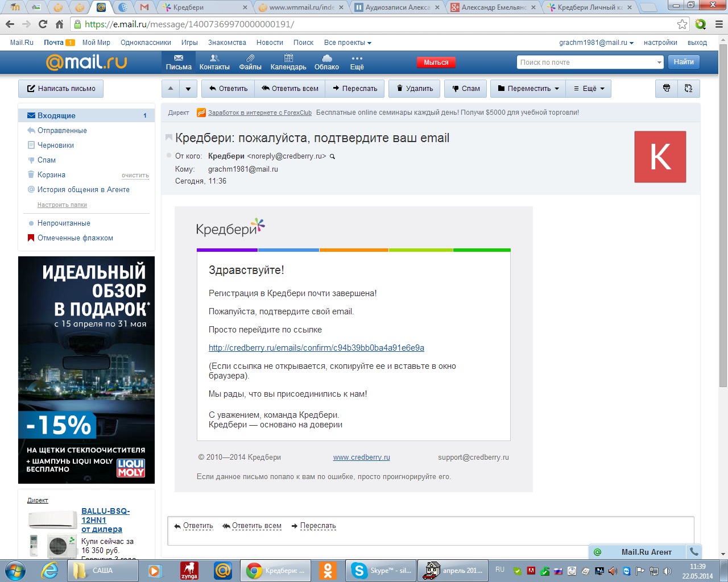Click the mail.ru logo
The width and height of the screenshot is (728, 582).
coord(86,62)
